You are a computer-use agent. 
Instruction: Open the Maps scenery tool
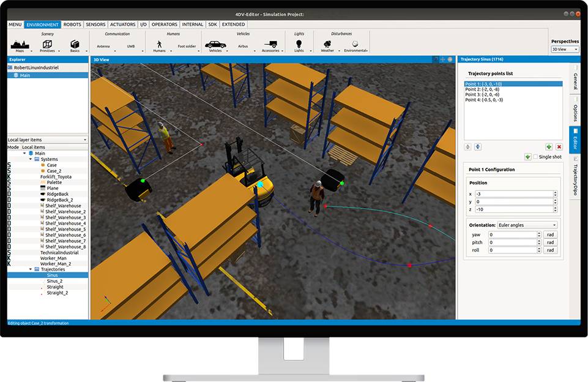click(20, 44)
